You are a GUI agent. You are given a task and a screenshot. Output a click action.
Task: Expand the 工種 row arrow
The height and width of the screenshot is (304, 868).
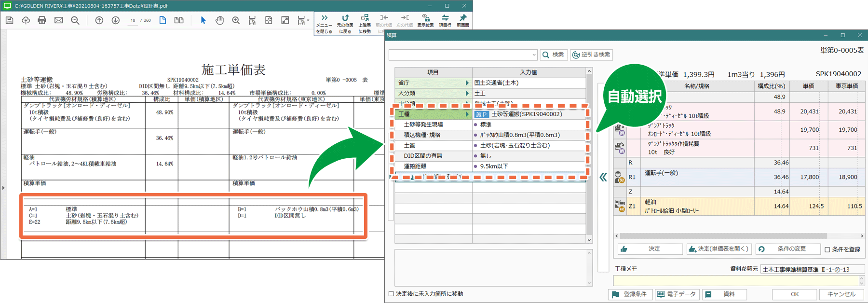coord(467,114)
